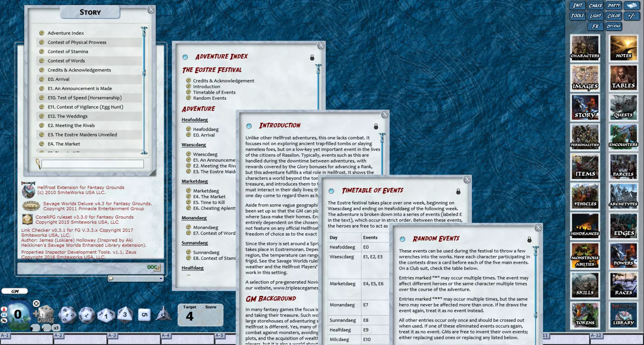
Task: Click the Story search input field
Action: [x=93, y=164]
